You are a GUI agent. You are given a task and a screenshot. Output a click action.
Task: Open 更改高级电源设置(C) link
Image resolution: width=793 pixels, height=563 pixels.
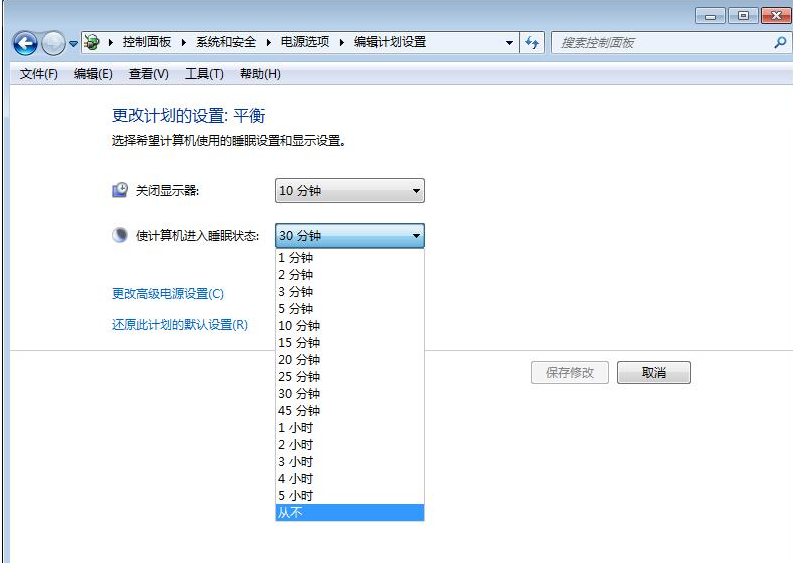(x=167, y=294)
